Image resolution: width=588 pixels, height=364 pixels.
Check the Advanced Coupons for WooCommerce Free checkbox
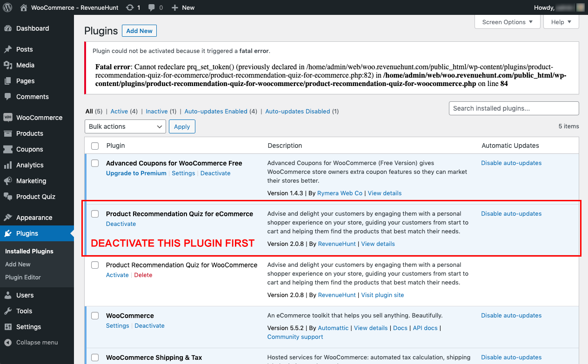click(x=95, y=163)
